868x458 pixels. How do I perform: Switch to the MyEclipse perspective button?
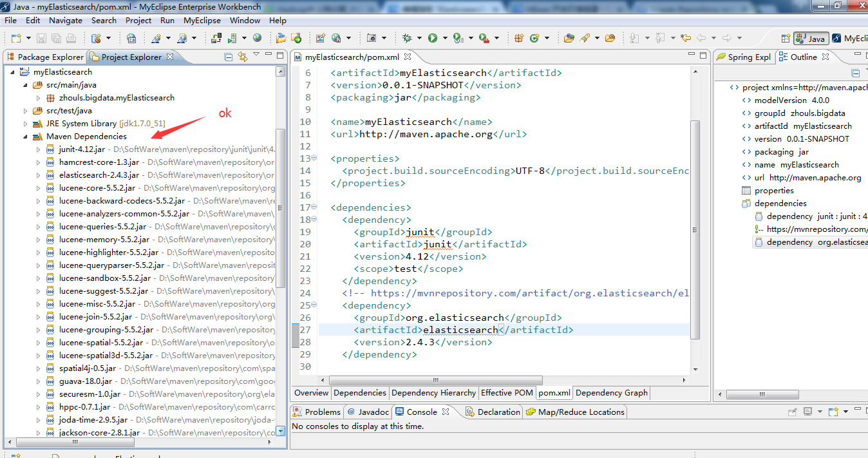[x=850, y=39]
